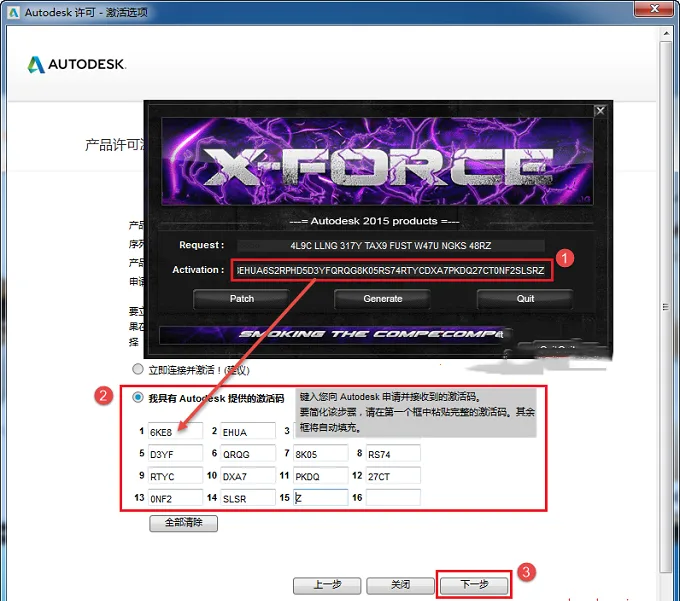The height and width of the screenshot is (601, 680).
Task: Click the 全部清除 clear-all button
Action: tap(183, 523)
